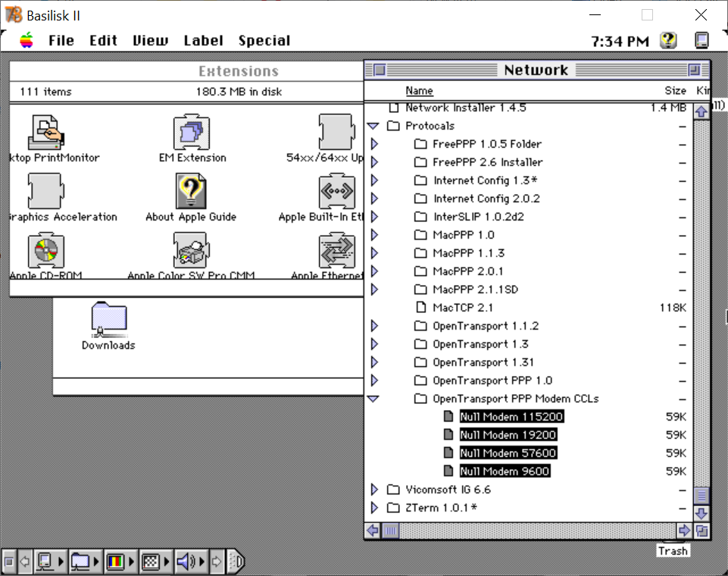This screenshot has width=728, height=576.
Task: Click the Null Modem 115200 file icon
Action: [448, 416]
